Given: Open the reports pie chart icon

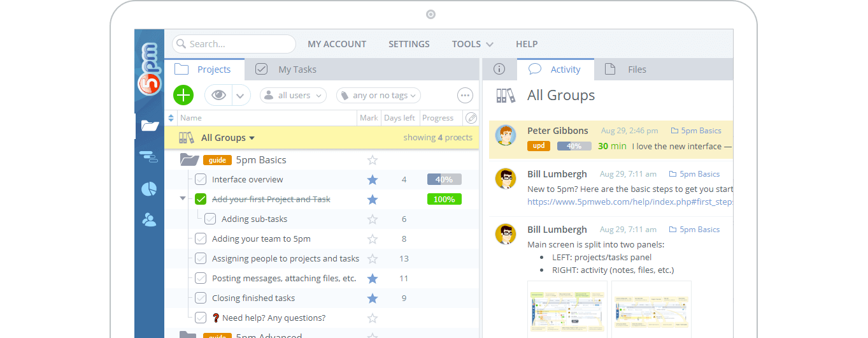Looking at the screenshot, I should pos(148,189).
